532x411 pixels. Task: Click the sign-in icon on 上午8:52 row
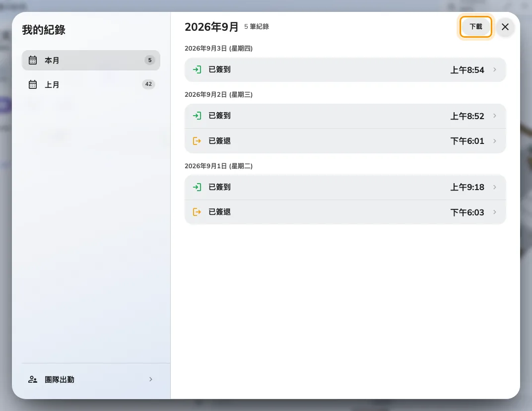tap(197, 116)
